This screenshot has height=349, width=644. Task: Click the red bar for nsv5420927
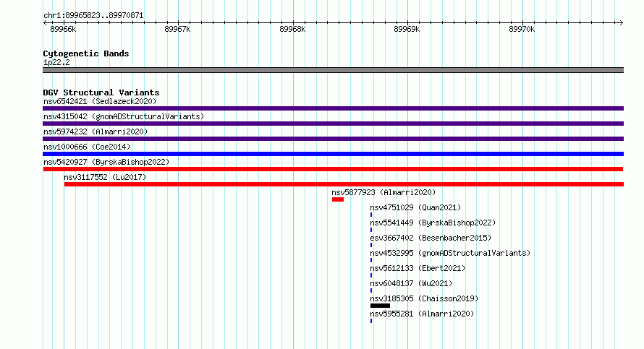point(333,169)
